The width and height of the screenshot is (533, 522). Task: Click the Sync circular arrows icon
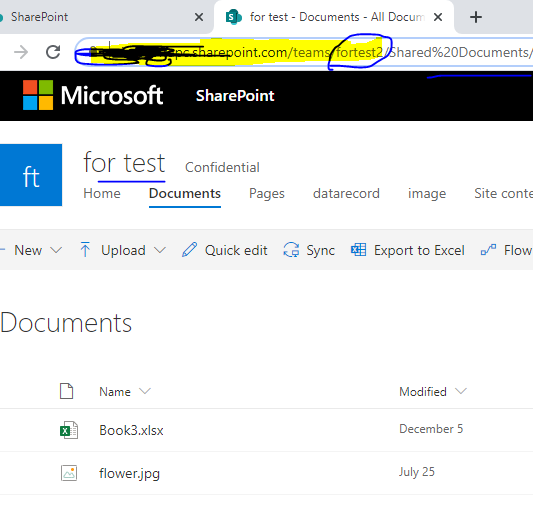(291, 250)
